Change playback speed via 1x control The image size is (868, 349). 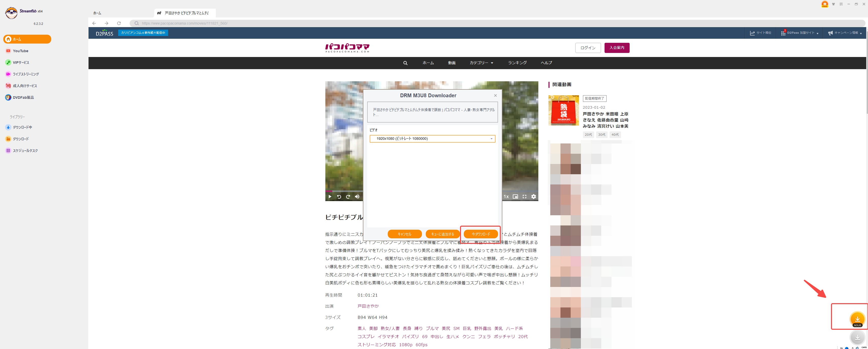[x=506, y=197]
